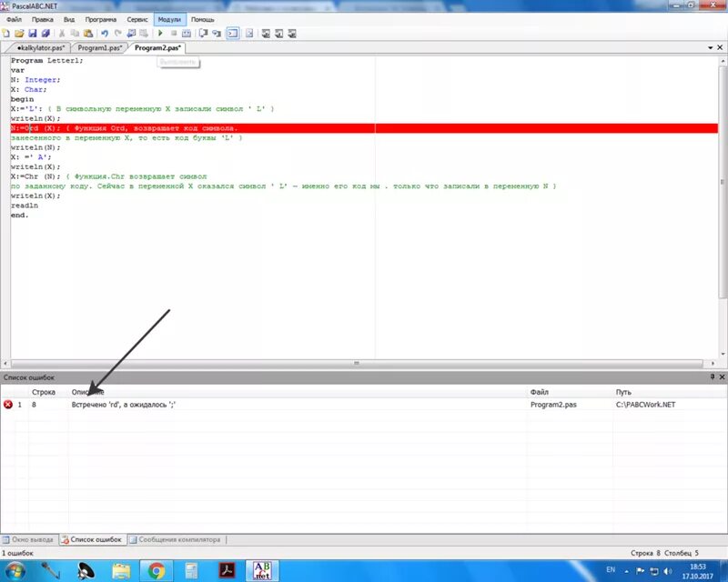Click the Open file folder icon
The height and width of the screenshot is (582, 728).
[x=19, y=34]
